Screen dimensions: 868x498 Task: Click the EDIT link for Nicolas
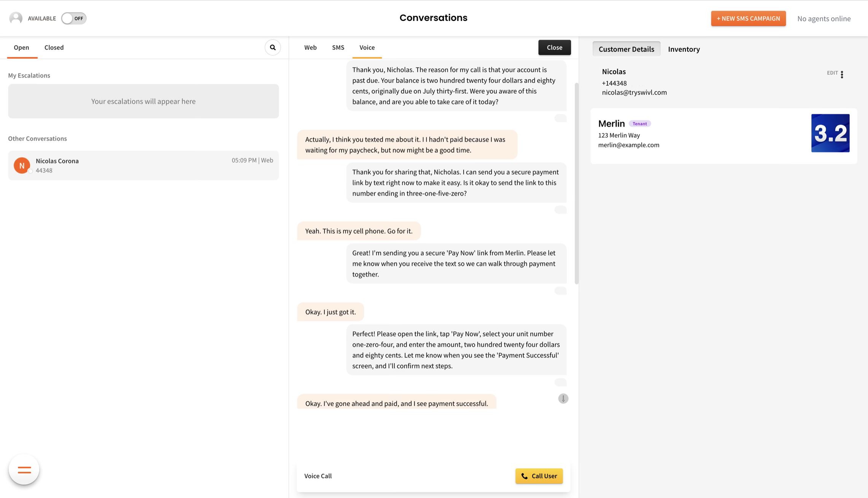click(832, 73)
